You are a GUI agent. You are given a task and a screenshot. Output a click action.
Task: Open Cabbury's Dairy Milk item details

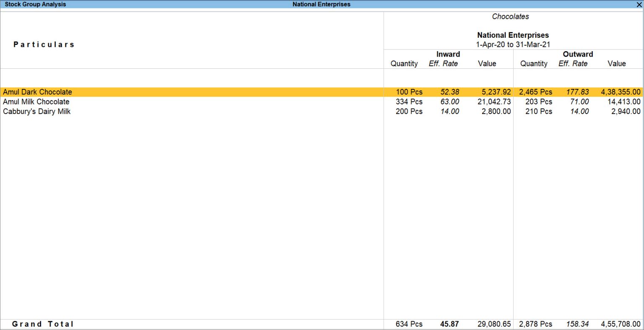pyautogui.click(x=36, y=112)
